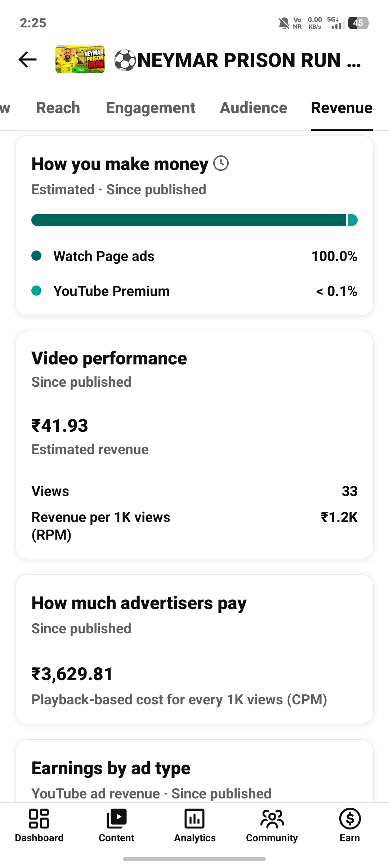The width and height of the screenshot is (389, 868).
Task: Tap the ₹41.93 estimated revenue figure
Action: (60, 426)
